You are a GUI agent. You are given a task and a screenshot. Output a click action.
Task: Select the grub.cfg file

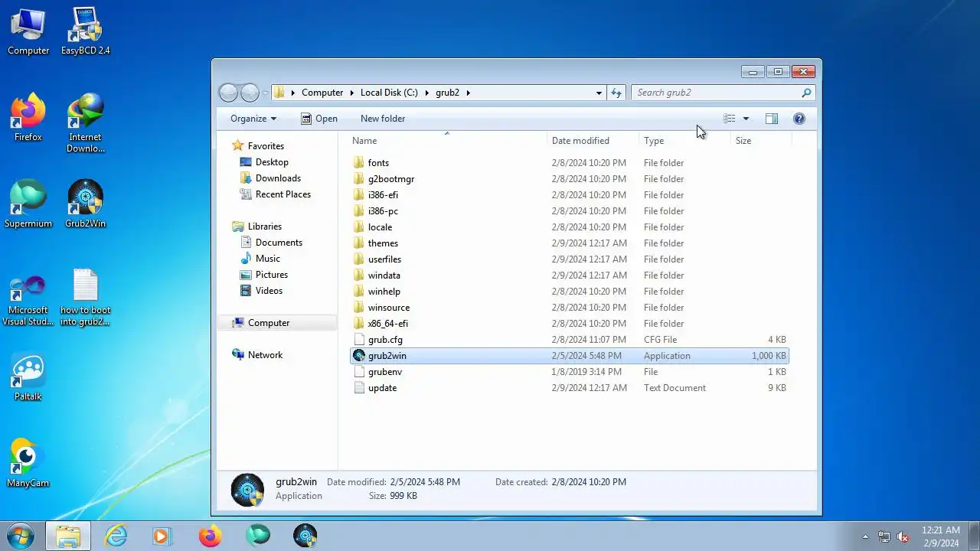569,340
